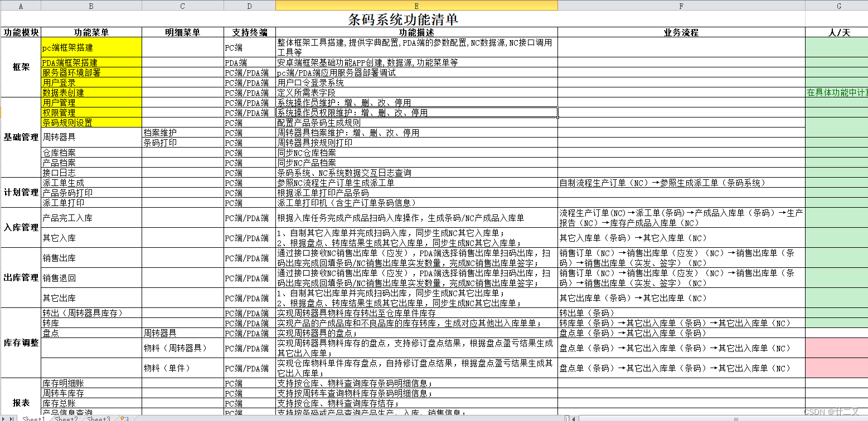
Task: Click 周转器具 in the 功能菜单 column
Action: (x=91, y=138)
